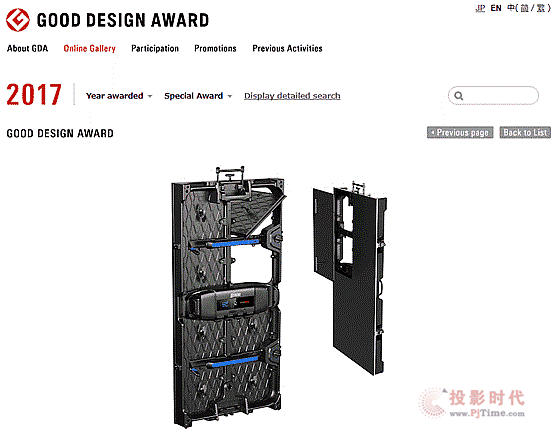Go back using the Previous page button
The image size is (554, 436).
click(460, 132)
